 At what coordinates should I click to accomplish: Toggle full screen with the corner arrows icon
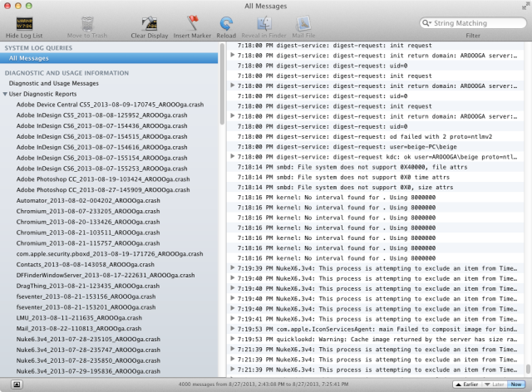point(525,6)
